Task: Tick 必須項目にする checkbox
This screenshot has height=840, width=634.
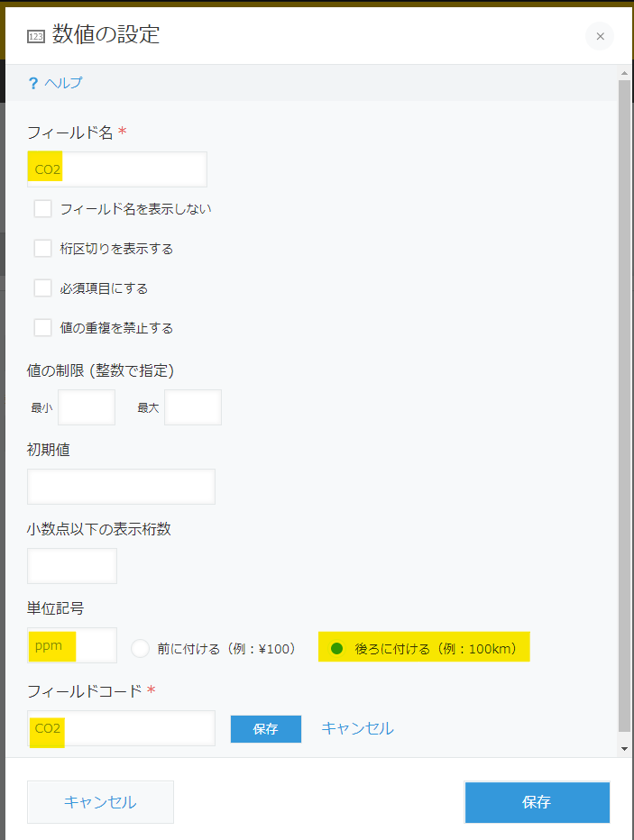Action: pos(43,288)
